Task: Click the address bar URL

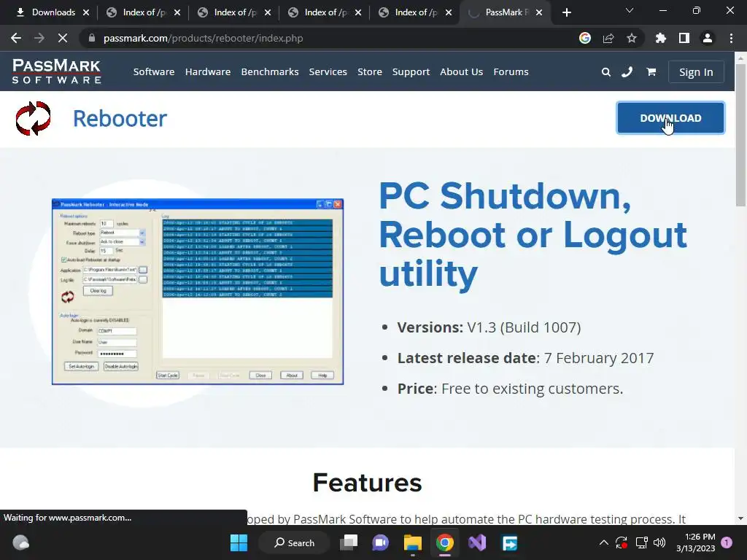Action: (204, 38)
